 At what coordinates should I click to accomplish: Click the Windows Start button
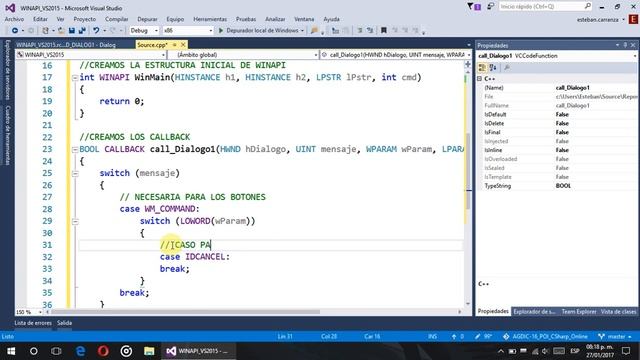[11, 351]
